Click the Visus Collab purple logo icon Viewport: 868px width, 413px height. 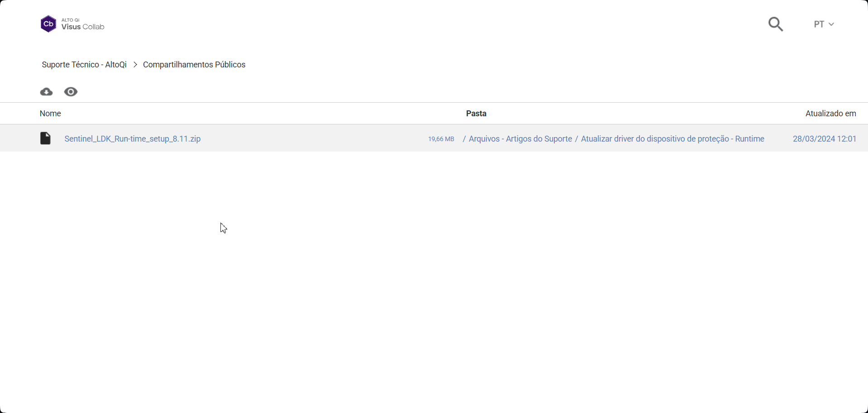(x=48, y=24)
